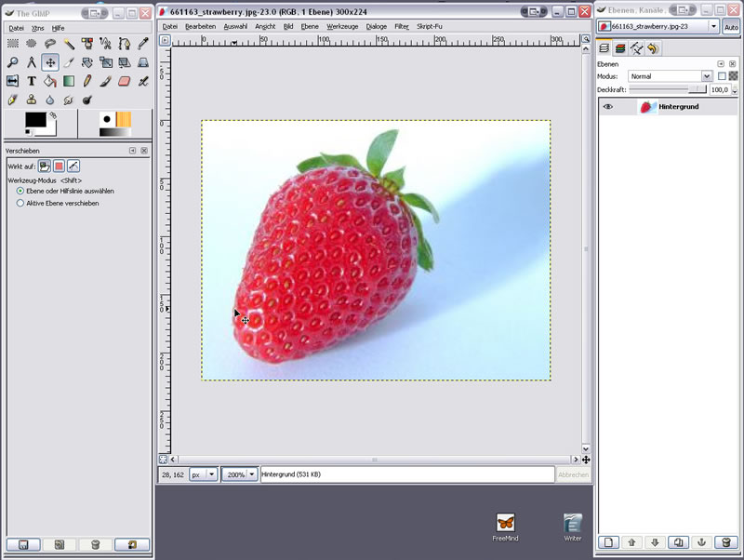The width and height of the screenshot is (744, 560).
Task: Select the Text tool
Action: [32, 81]
